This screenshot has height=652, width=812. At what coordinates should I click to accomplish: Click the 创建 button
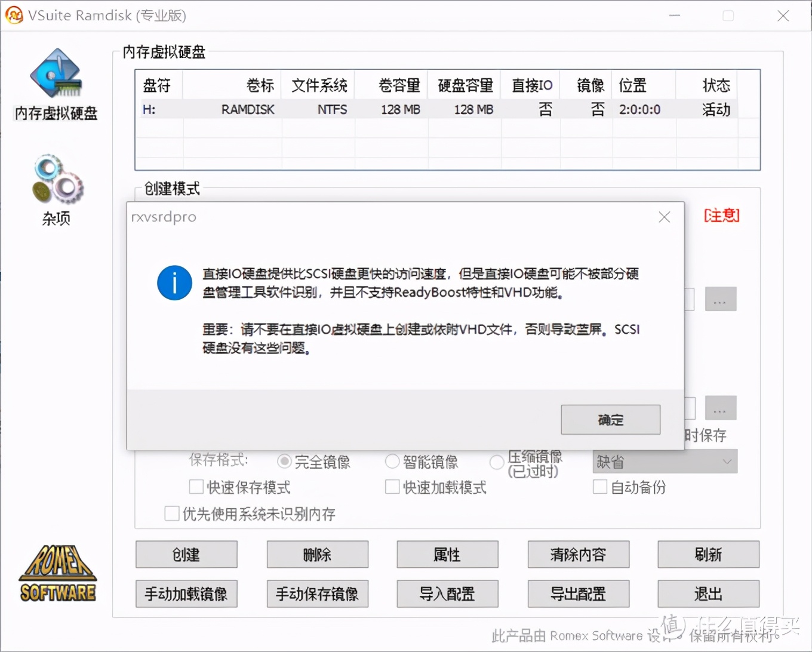click(186, 555)
